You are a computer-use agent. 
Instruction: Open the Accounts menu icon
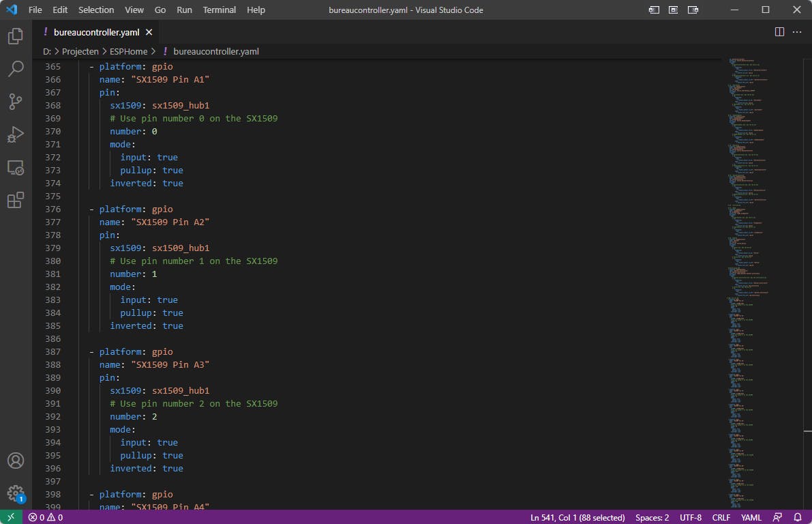coord(16,461)
